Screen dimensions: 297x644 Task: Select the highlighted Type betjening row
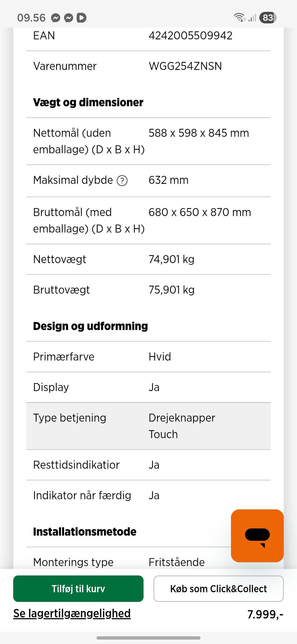pos(148,426)
